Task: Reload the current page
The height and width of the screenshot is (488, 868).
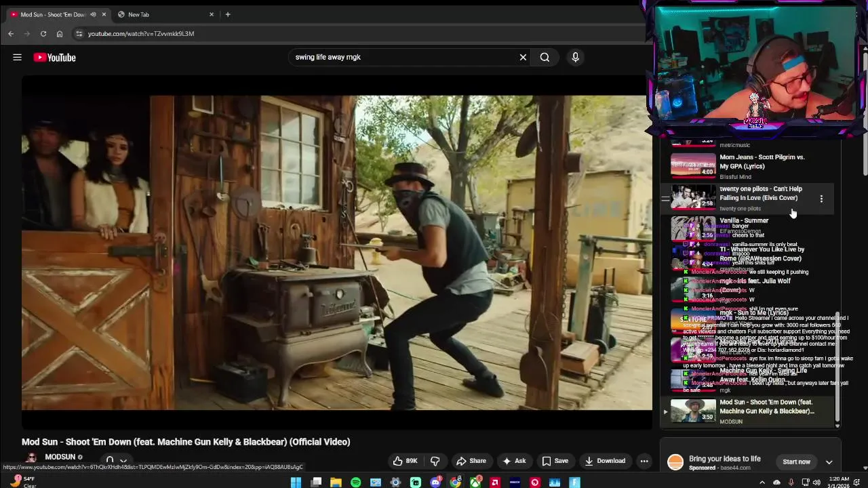Action: point(43,34)
